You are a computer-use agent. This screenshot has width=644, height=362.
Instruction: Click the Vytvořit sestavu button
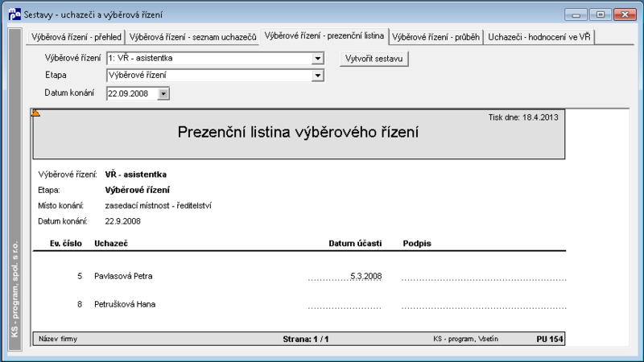pyautogui.click(x=374, y=59)
